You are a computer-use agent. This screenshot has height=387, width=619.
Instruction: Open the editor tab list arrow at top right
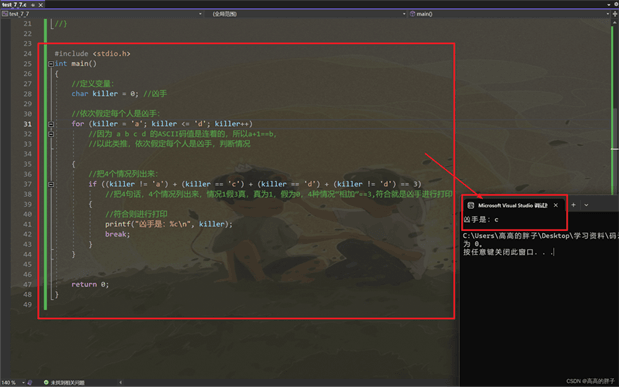pos(608,4)
